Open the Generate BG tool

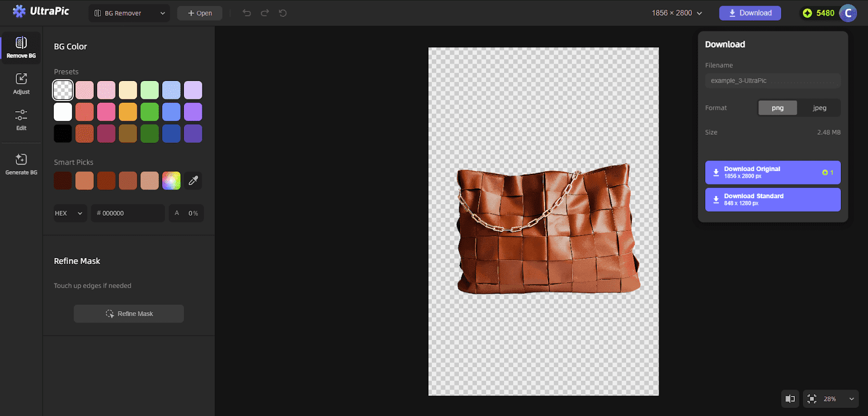tap(21, 164)
